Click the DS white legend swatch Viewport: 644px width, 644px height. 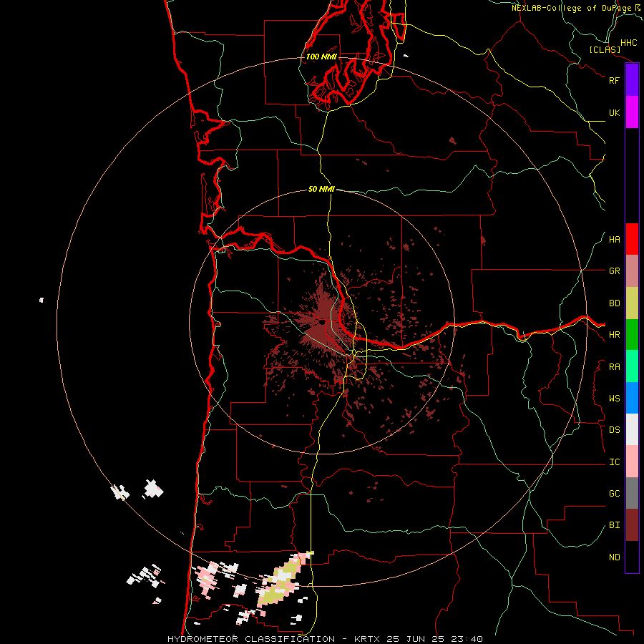(632, 429)
